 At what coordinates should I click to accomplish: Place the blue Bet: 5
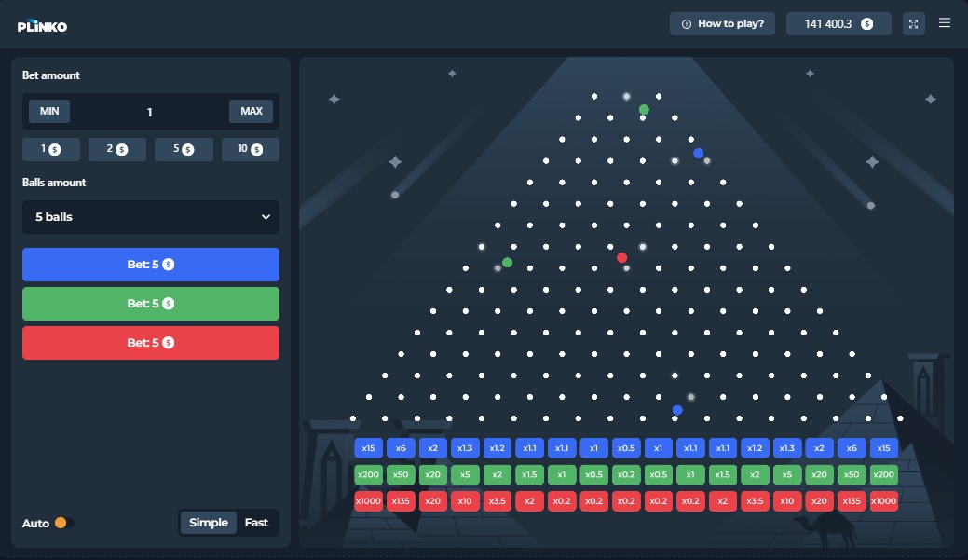click(150, 265)
